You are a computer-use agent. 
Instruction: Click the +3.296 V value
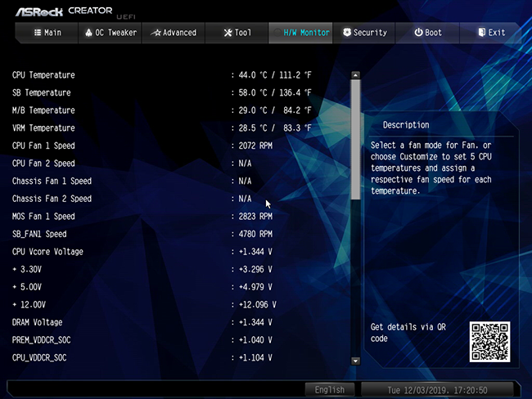[x=255, y=269]
